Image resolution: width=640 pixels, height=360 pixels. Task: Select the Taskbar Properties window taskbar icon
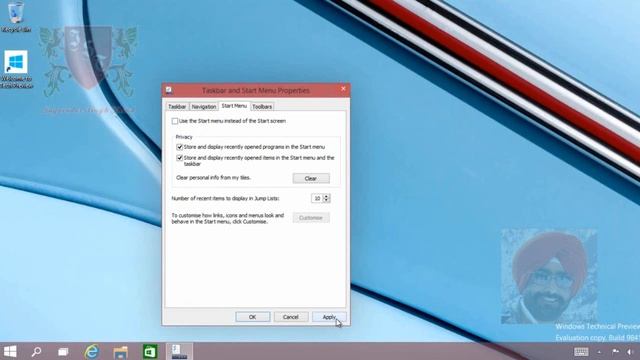(x=179, y=351)
